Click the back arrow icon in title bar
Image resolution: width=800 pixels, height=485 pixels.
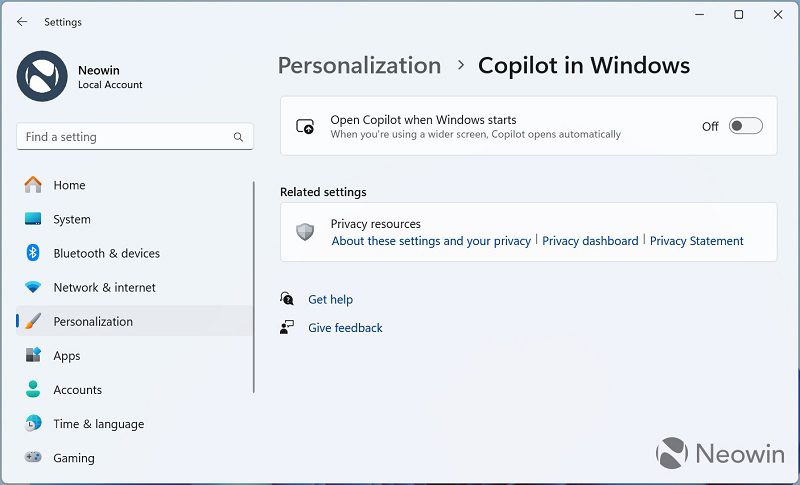[22, 21]
